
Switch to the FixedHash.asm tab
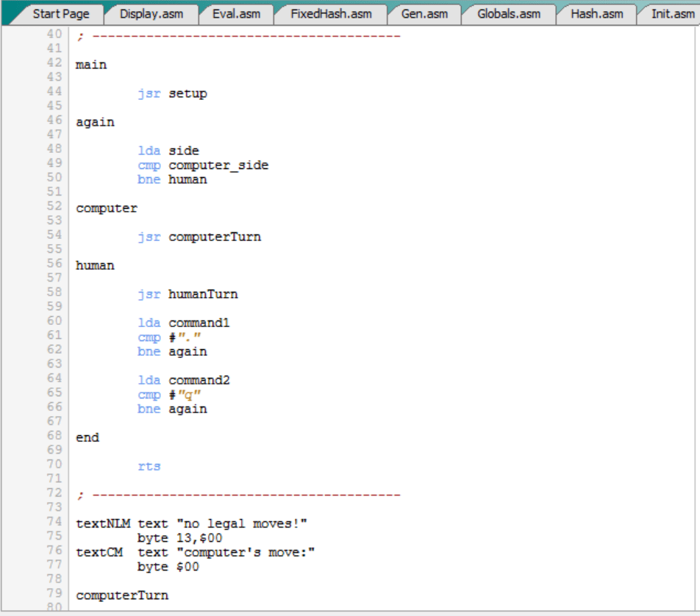point(331,13)
